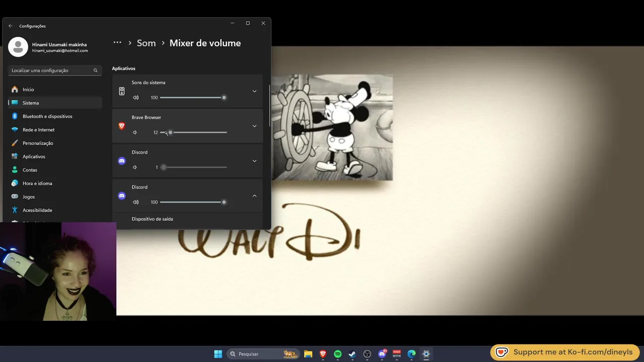The image size is (644, 362).
Task: Open the user profile avatar
Action: pyautogui.click(x=18, y=47)
